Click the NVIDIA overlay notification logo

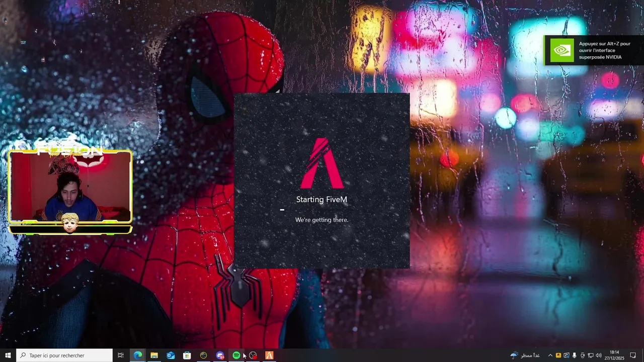[x=561, y=50]
